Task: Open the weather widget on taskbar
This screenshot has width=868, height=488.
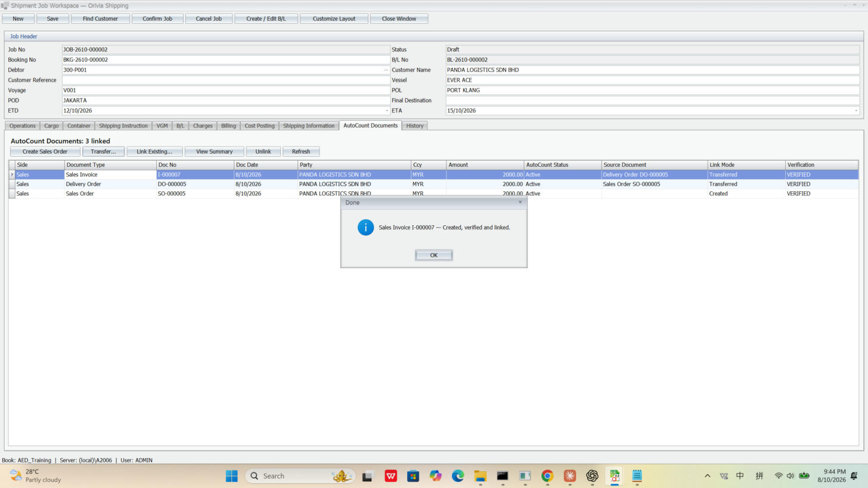Action: point(36,475)
